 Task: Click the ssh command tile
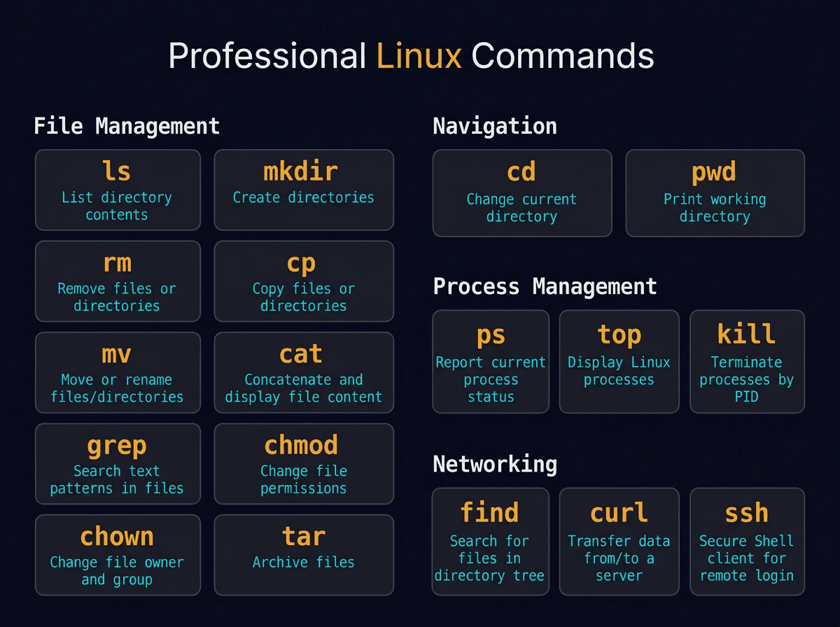pos(747,541)
